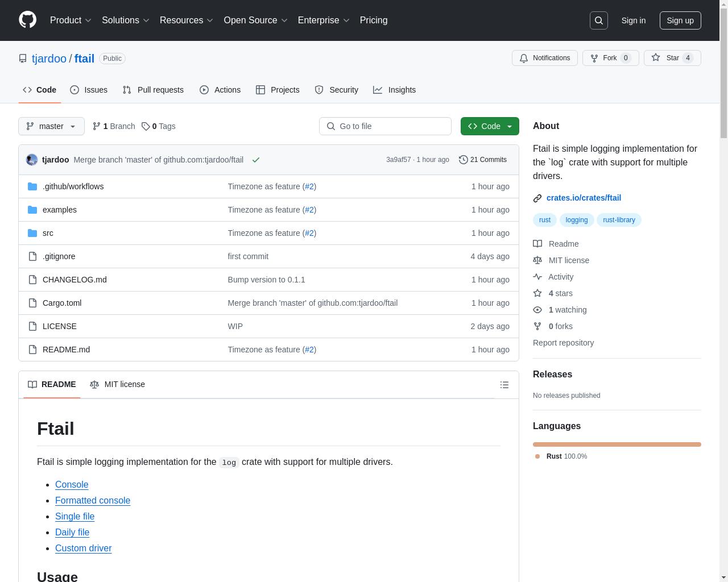Click the history clock icon near 21 Commits
Image resolution: width=728 pixels, height=582 pixels.
coord(464,160)
